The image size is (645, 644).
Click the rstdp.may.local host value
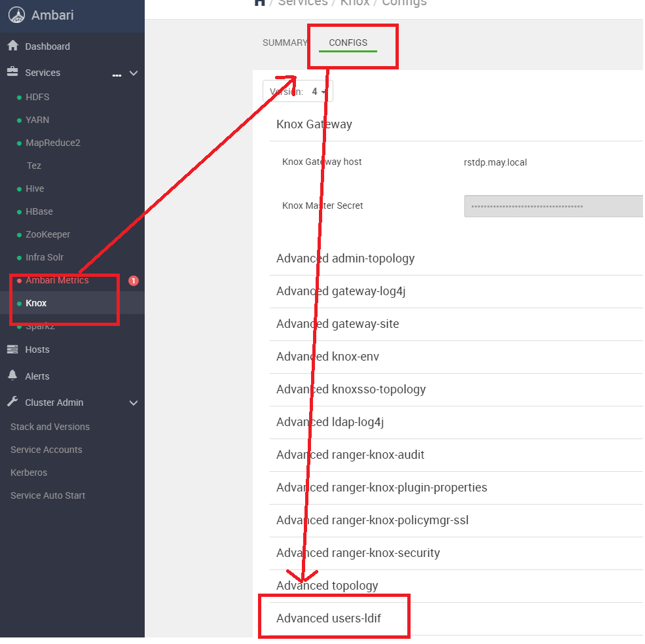coord(495,162)
